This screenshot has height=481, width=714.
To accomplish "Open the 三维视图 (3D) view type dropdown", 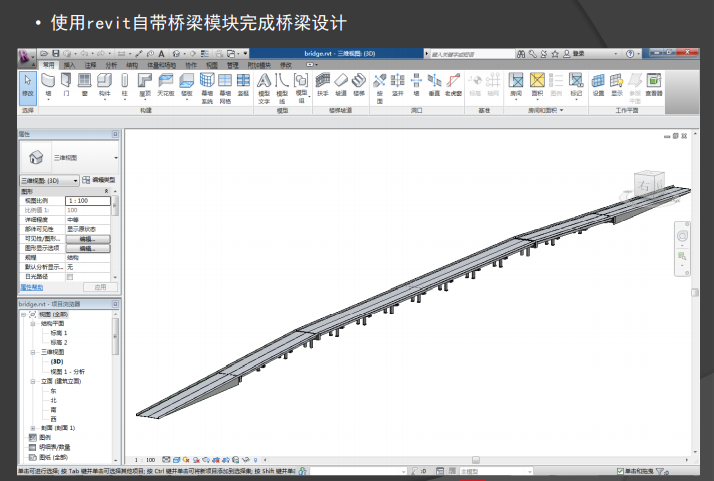I will click(x=49, y=180).
